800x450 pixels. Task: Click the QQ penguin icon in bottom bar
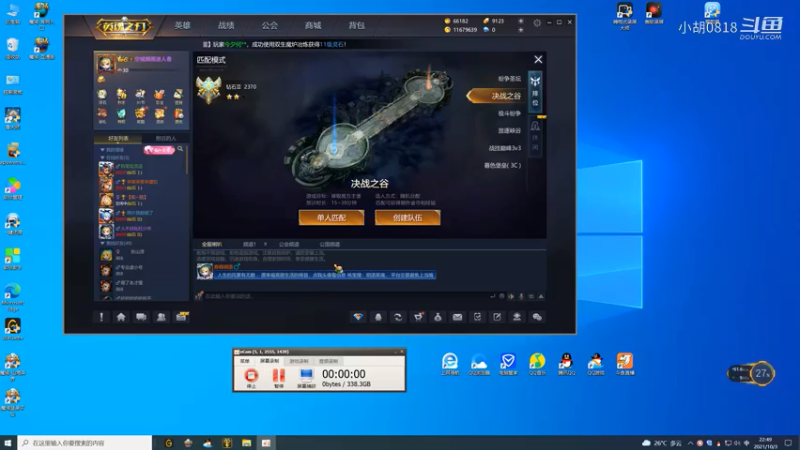tap(378, 317)
